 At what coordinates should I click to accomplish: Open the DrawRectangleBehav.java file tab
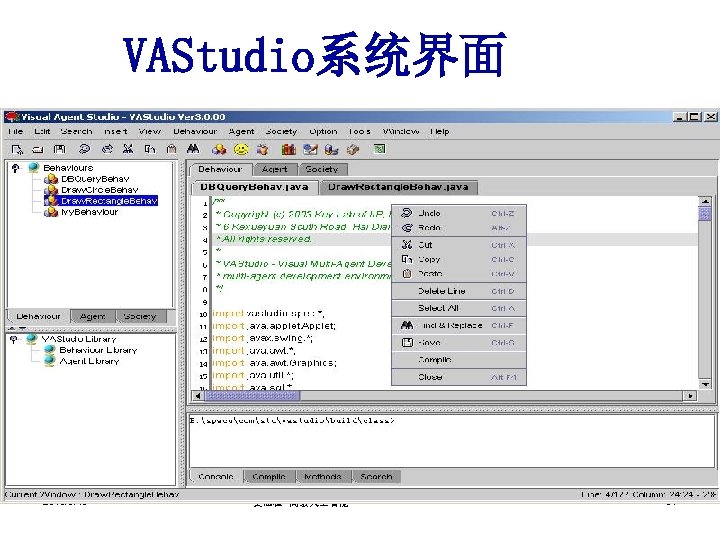(x=399, y=187)
